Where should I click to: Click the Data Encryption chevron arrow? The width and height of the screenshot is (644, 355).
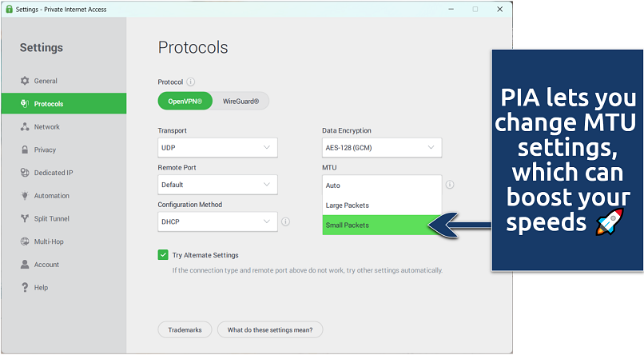(431, 147)
